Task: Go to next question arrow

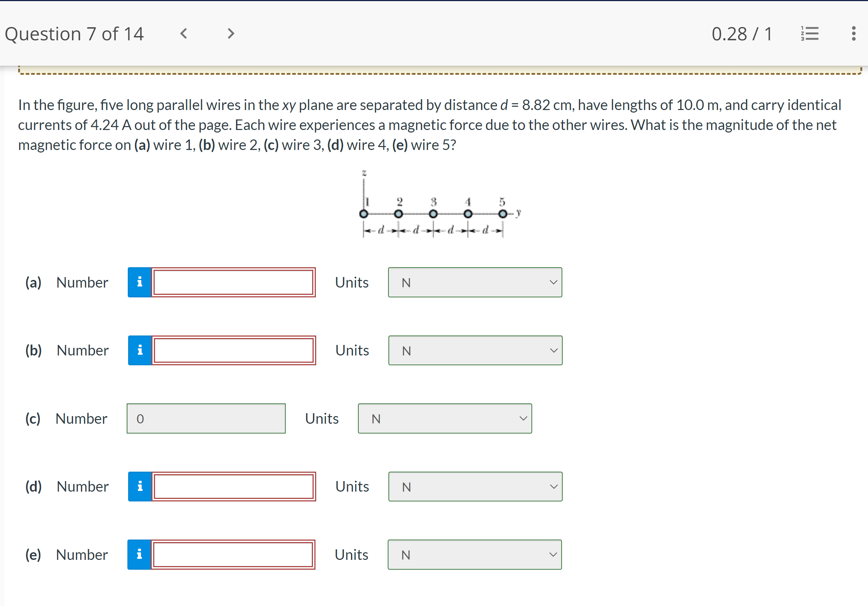Action: (231, 34)
